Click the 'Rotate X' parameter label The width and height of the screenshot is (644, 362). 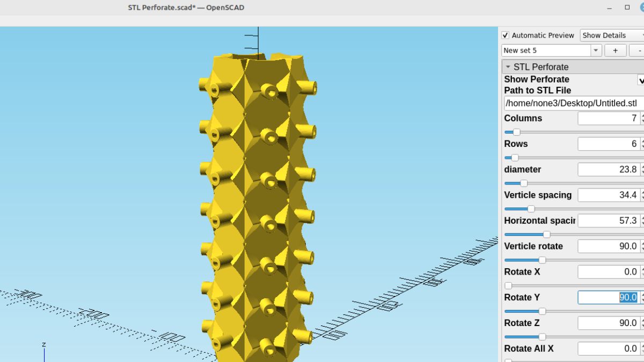tap(522, 272)
